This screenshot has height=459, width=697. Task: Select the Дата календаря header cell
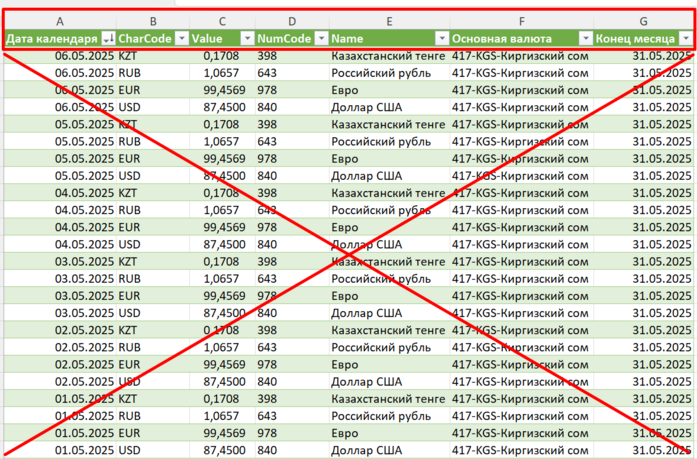point(60,39)
